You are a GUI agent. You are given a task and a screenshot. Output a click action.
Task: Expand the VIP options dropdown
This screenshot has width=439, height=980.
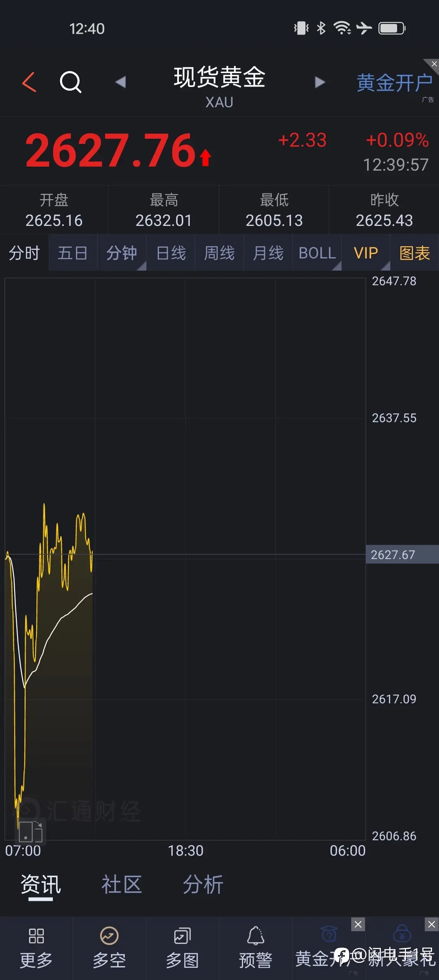point(366,253)
